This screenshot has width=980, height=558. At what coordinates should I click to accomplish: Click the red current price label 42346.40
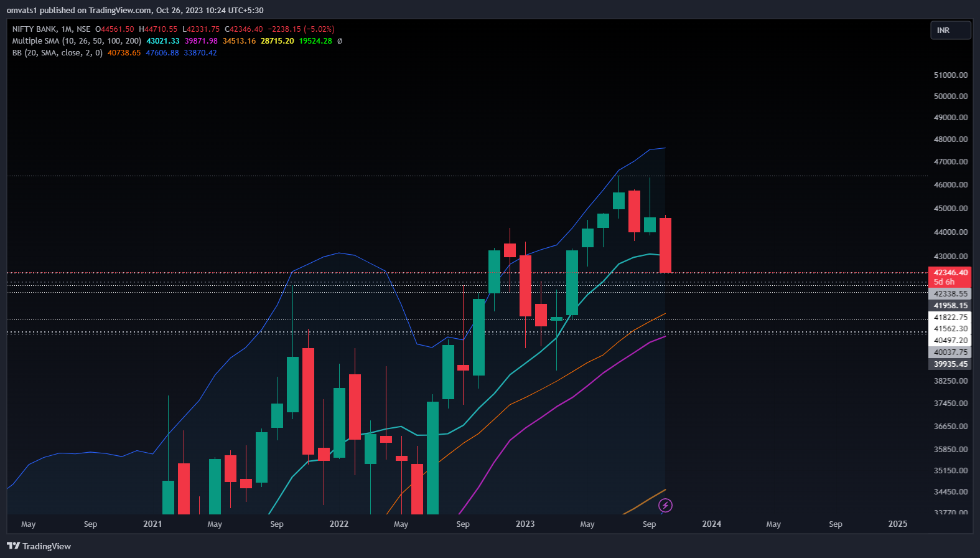click(x=950, y=273)
